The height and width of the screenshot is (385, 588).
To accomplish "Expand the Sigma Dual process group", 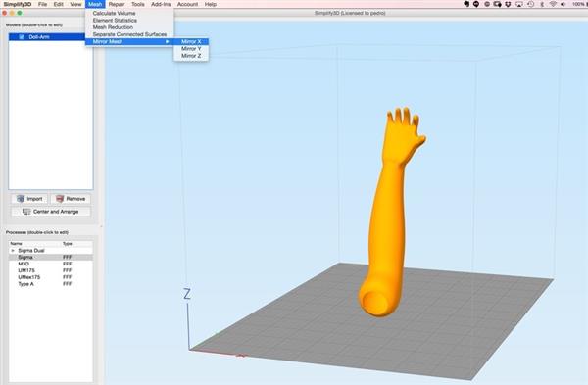I will coord(13,250).
